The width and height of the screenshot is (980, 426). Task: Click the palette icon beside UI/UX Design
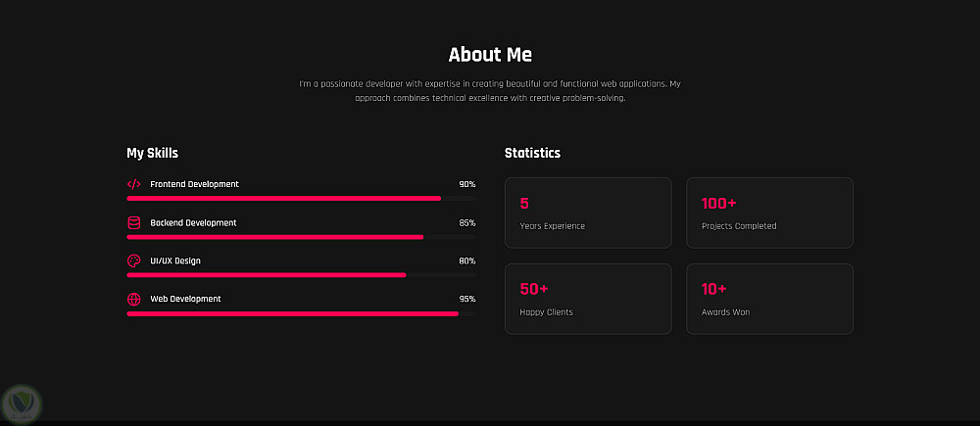[x=134, y=260]
